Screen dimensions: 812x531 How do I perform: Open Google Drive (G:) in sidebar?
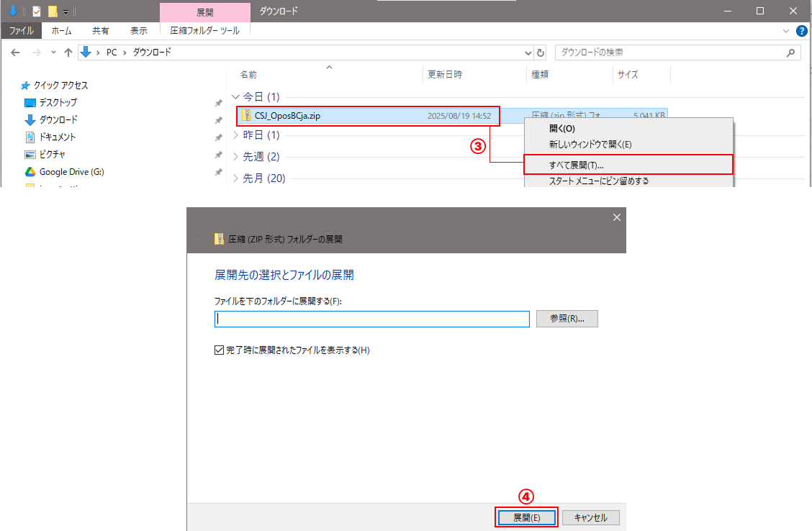[x=71, y=172]
